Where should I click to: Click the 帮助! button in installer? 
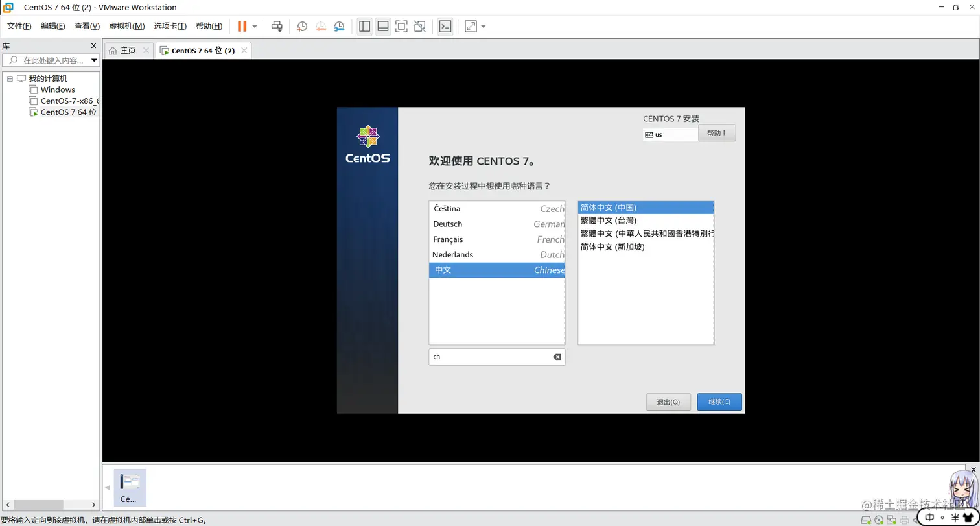tap(717, 133)
